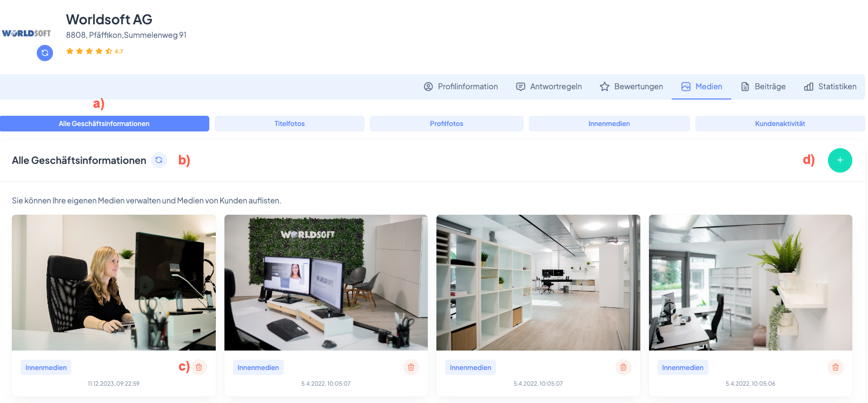Screen dimensions: 868x403
Task: Click the blue sync icon under Worldsoft logo
Action: tap(45, 53)
